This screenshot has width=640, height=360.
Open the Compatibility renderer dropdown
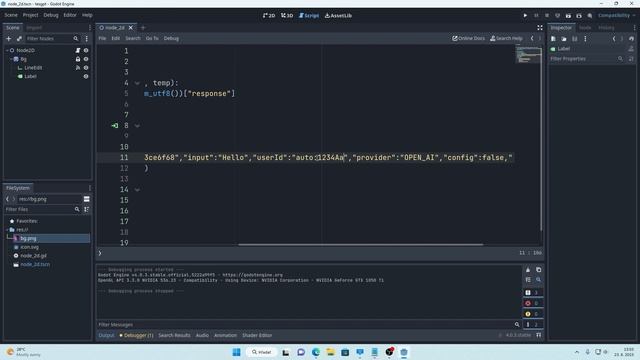pos(616,16)
